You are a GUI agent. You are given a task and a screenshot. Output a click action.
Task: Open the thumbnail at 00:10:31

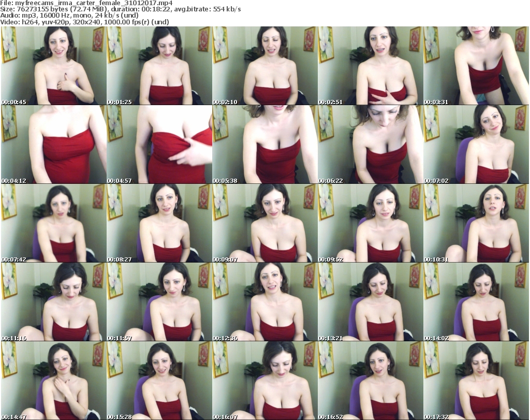[476, 223]
